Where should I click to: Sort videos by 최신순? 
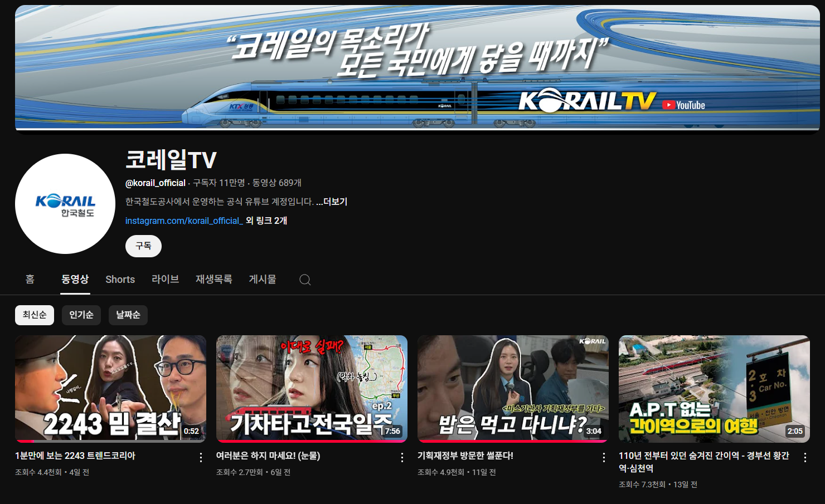coord(35,315)
